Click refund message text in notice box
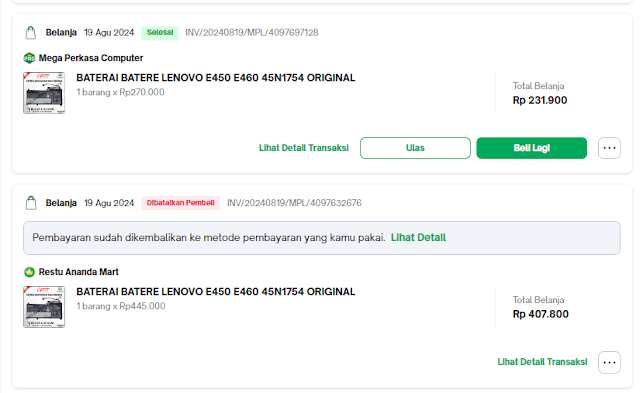The height and width of the screenshot is (393, 640). pos(209,238)
